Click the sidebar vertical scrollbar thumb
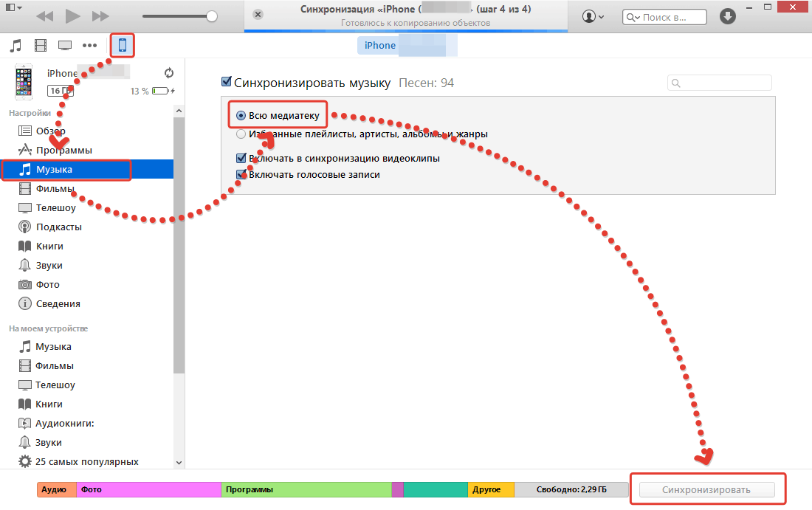This screenshot has width=812, height=510. pyautogui.click(x=179, y=244)
